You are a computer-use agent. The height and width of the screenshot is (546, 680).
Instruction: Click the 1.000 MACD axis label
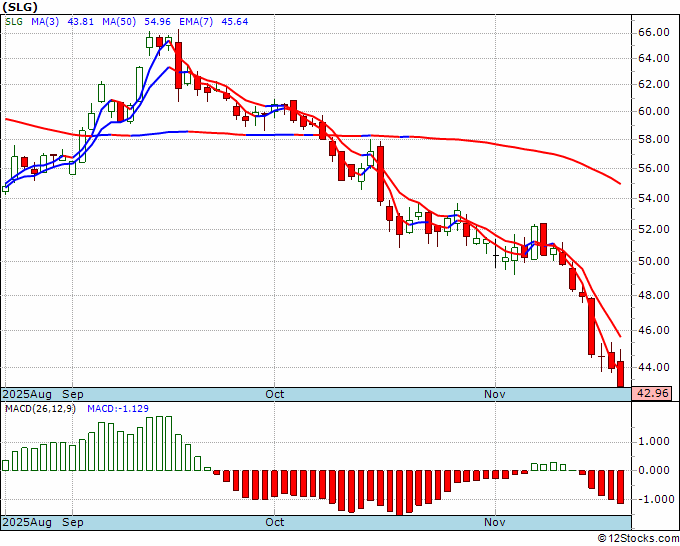(x=653, y=441)
